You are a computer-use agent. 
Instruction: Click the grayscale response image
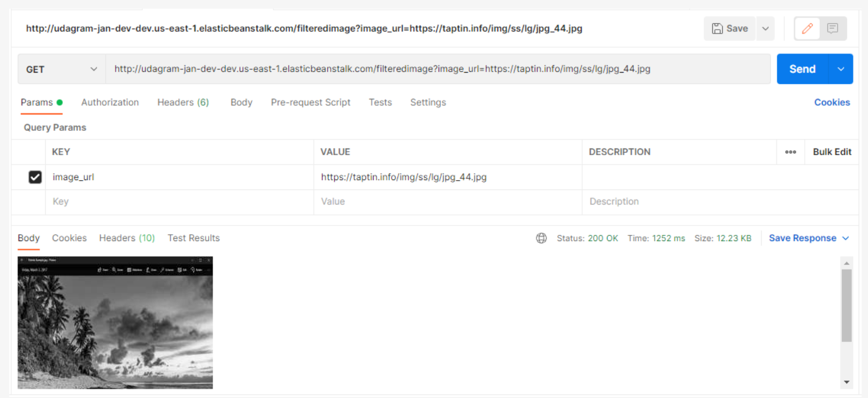point(115,322)
